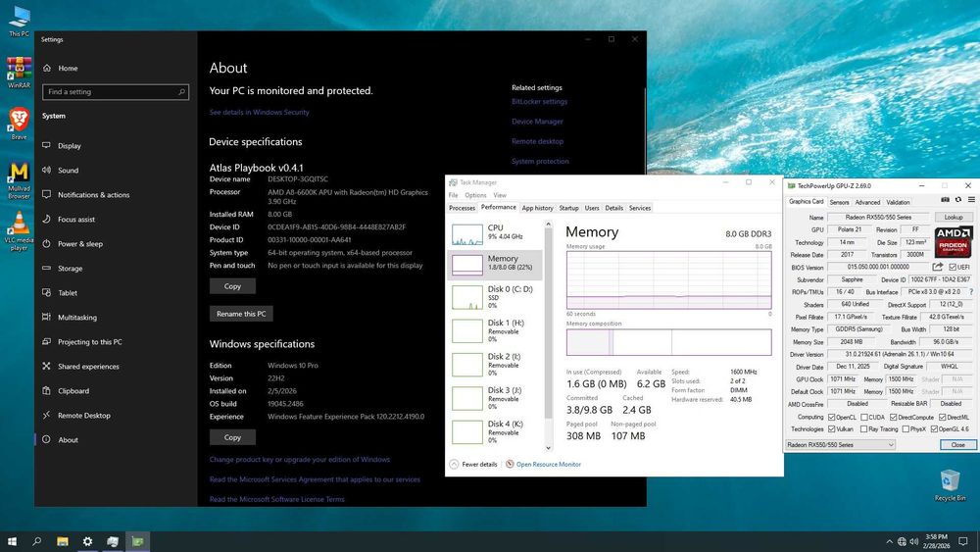Open the GPU-Z Validation tab
This screenshot has height=552, width=980.
[898, 202]
